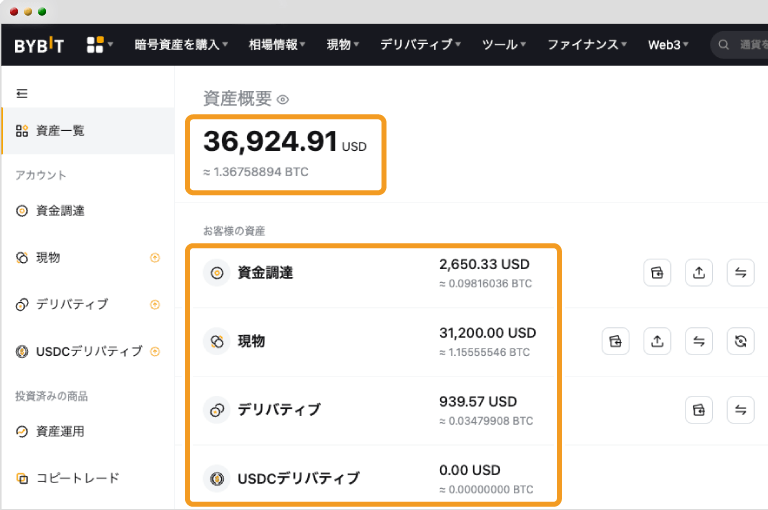Click the お客様の資産 label
768x510 pixels.
tap(234, 231)
